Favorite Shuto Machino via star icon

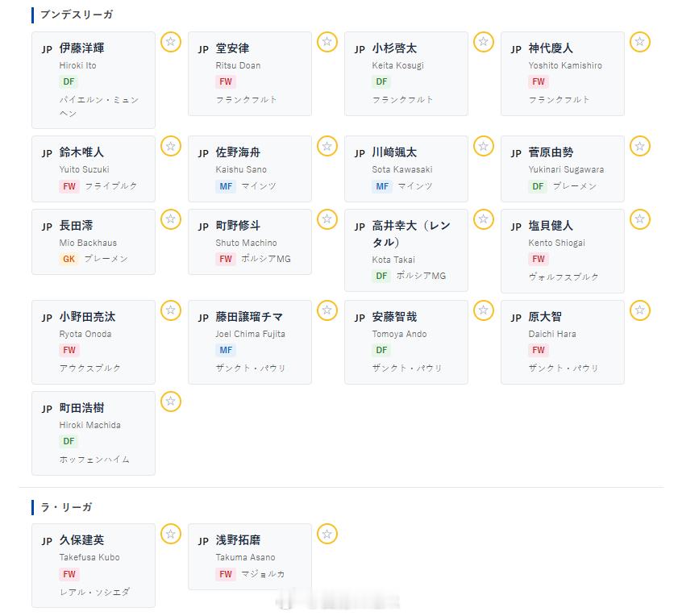click(x=327, y=219)
